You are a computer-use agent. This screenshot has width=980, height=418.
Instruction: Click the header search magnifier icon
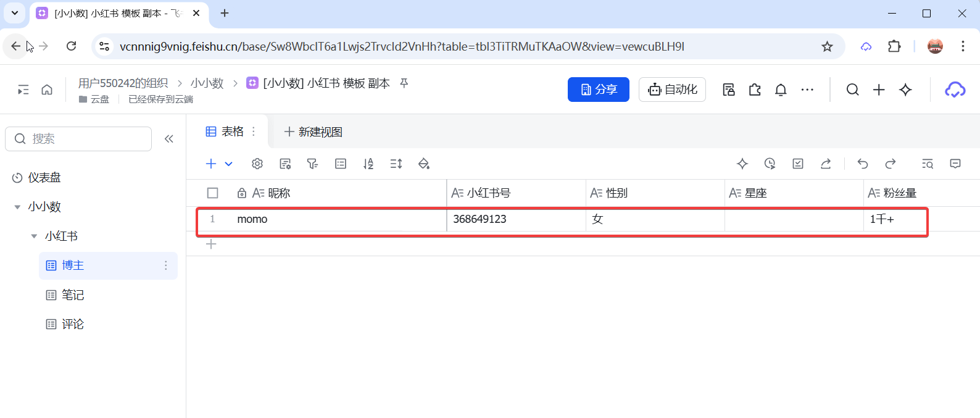pyautogui.click(x=853, y=90)
